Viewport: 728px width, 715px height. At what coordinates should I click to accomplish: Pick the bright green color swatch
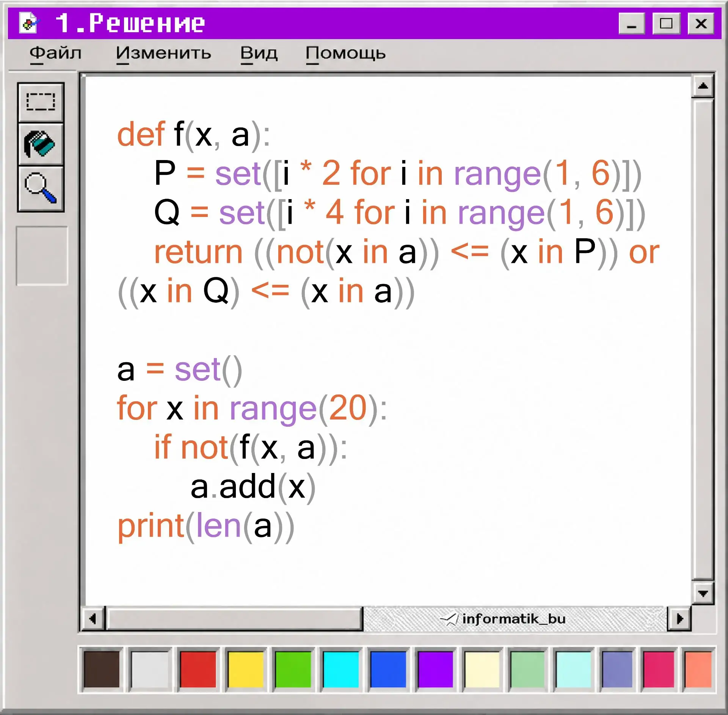pyautogui.click(x=293, y=669)
